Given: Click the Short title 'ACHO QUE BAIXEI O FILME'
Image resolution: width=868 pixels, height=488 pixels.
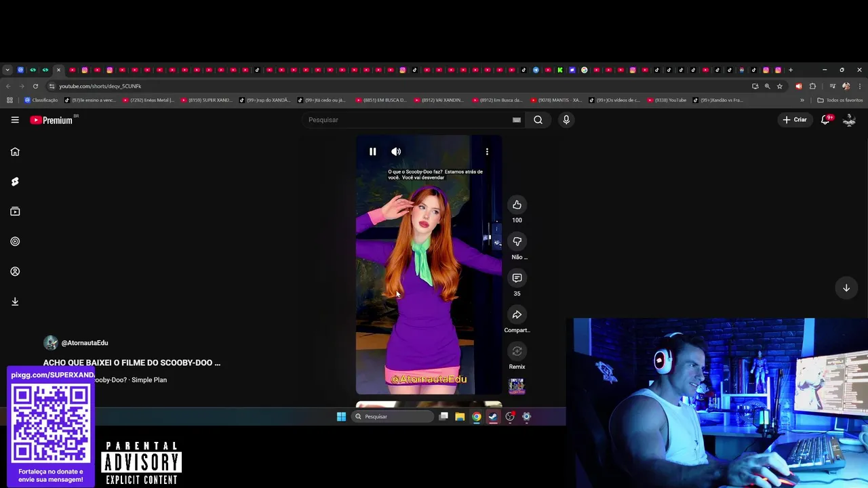Looking at the screenshot, I should 132,363.
